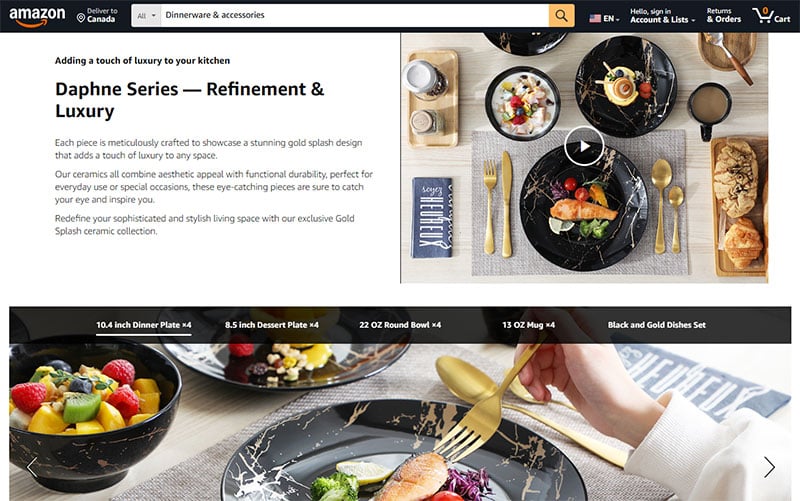This screenshot has height=501, width=800.
Task: Click the Dinnerware & accessories search field
Action: click(355, 15)
